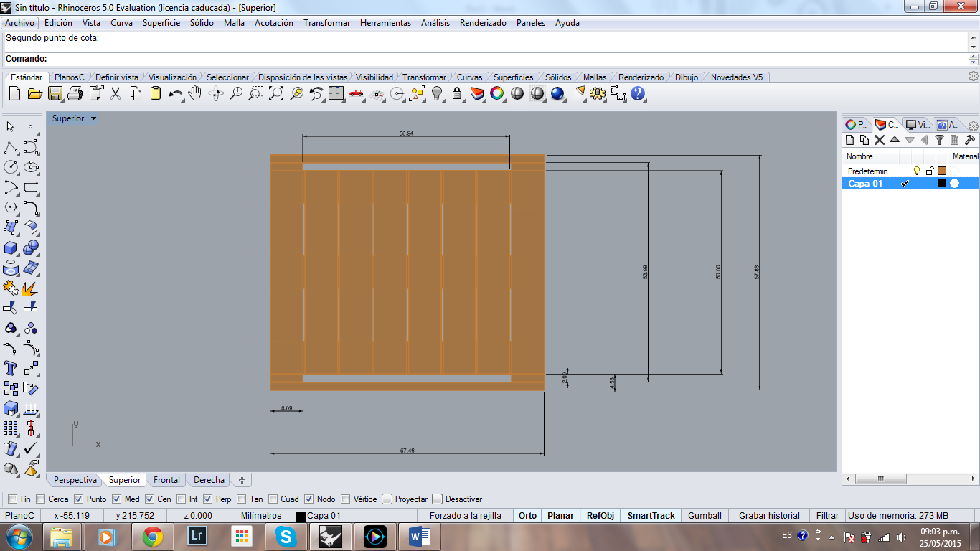Select the Text tool in left sidebar
This screenshot has height=551, width=980.
[x=11, y=368]
